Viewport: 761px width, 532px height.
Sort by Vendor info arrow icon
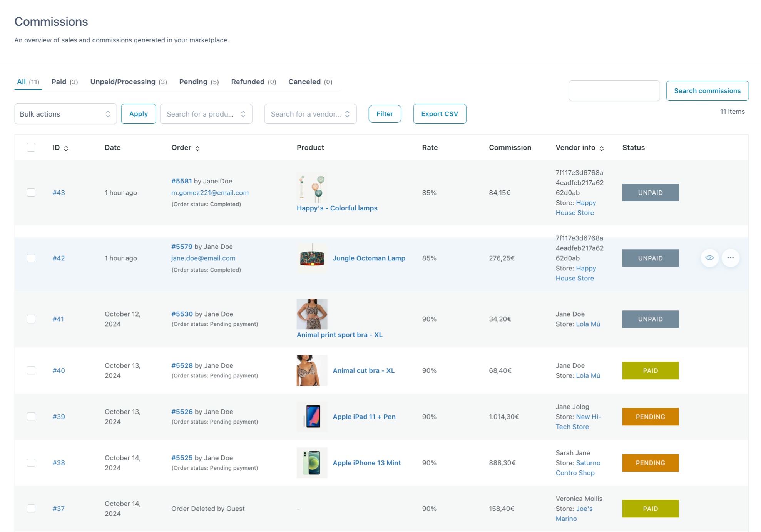point(602,148)
